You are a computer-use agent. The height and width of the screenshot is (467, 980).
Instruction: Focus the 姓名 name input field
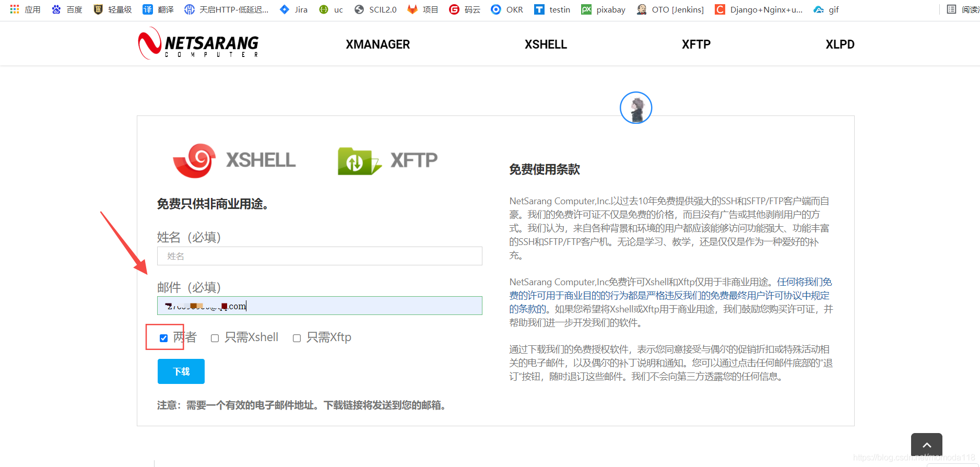(320, 256)
